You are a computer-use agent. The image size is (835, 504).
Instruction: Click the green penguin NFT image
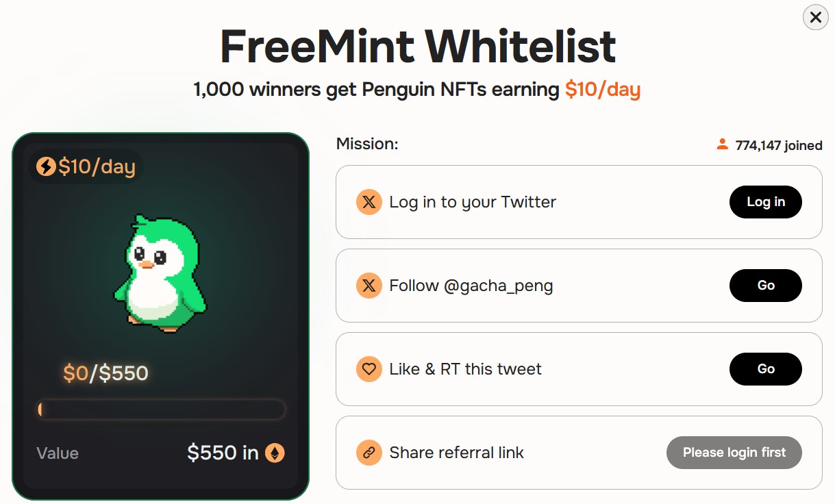(160, 273)
